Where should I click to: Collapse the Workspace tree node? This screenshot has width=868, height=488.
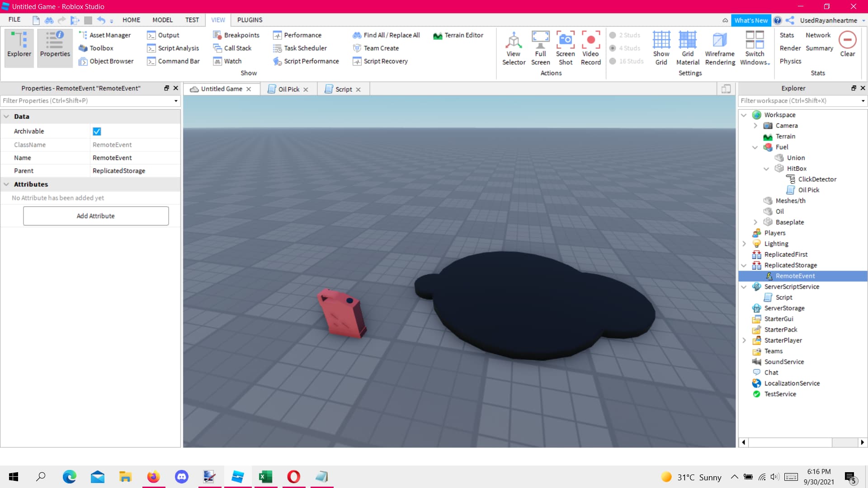744,115
